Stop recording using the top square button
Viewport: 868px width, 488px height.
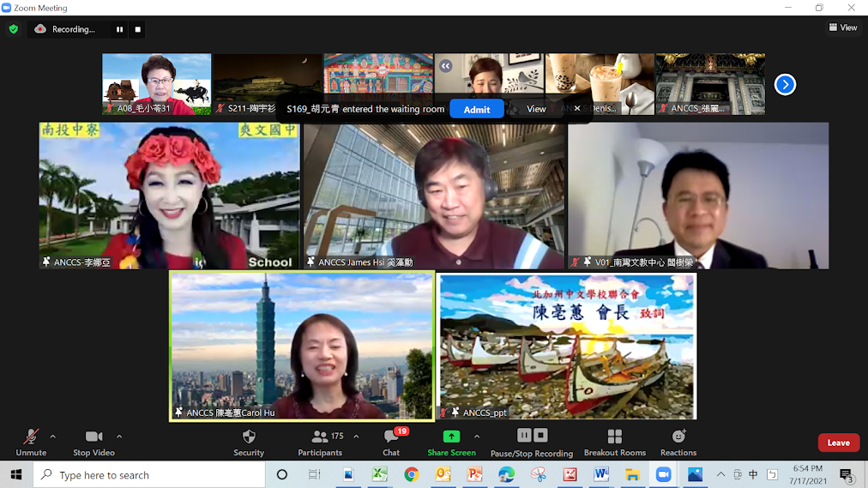(x=138, y=29)
